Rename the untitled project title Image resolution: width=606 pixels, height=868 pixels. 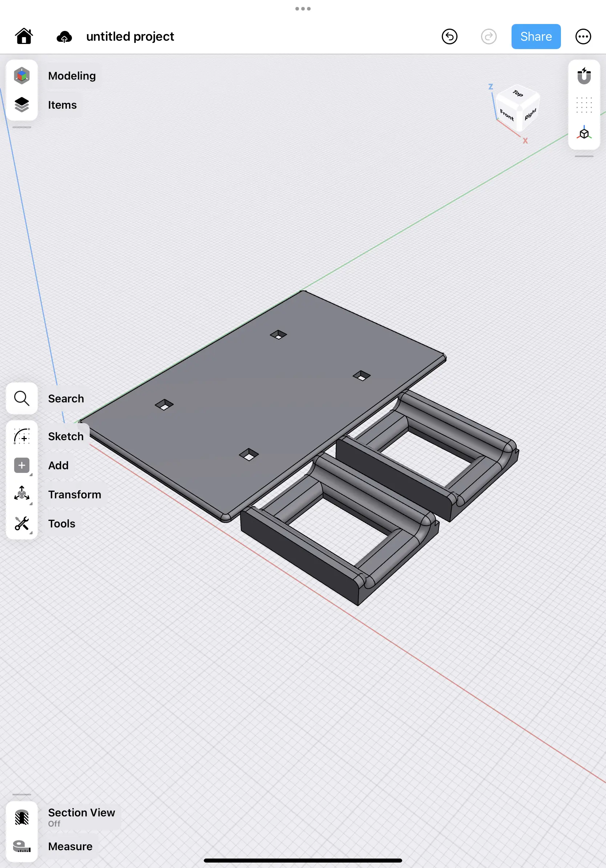pos(130,36)
